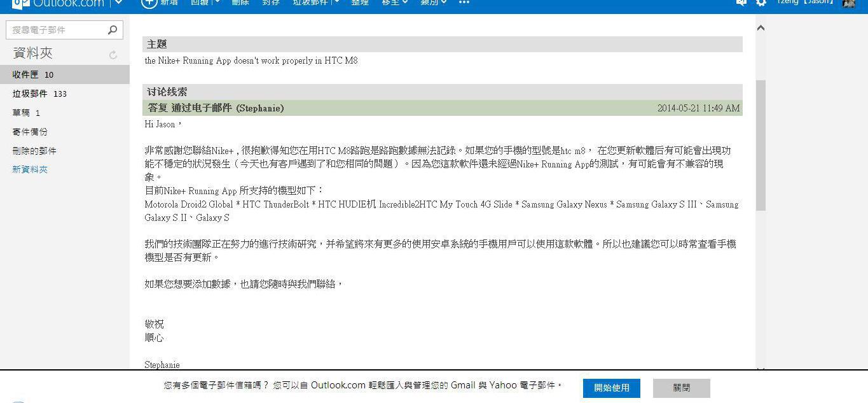
Task: Click the Gmail and Yahoo import banner text
Action: (x=362, y=385)
